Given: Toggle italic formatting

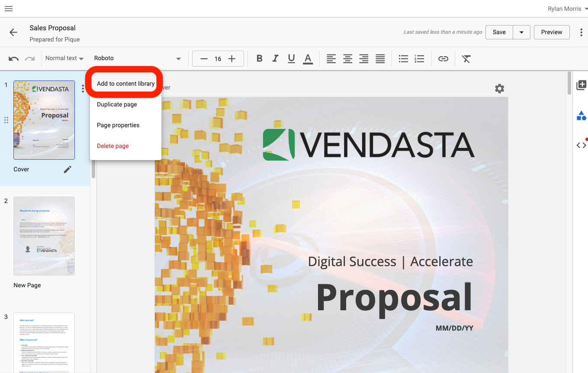Looking at the screenshot, I should click(x=275, y=58).
